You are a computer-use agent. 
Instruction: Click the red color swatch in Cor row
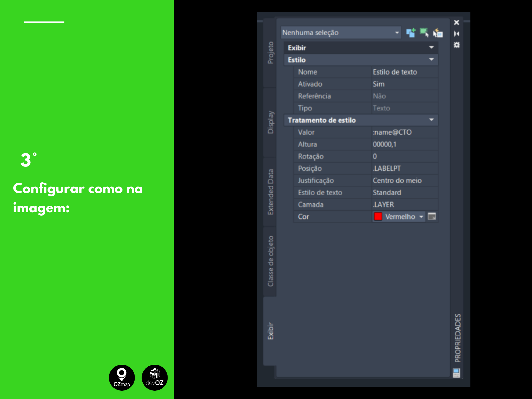coord(378,216)
